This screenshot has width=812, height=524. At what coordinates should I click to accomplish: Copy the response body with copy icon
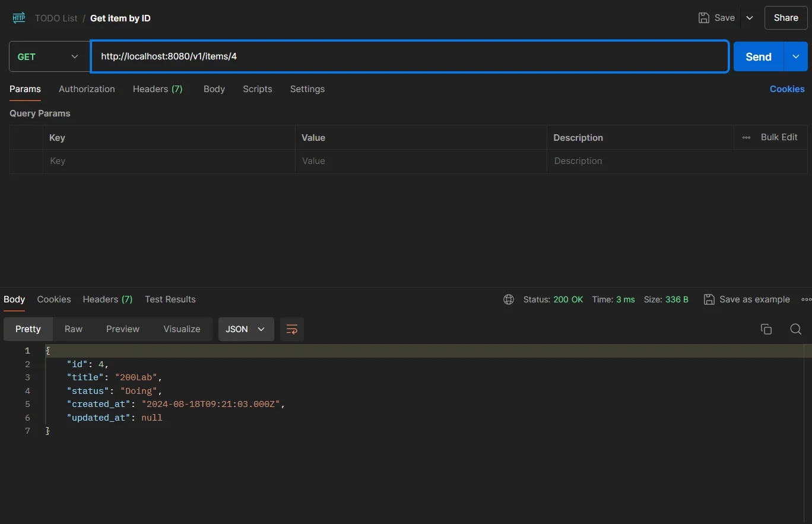[x=766, y=329]
